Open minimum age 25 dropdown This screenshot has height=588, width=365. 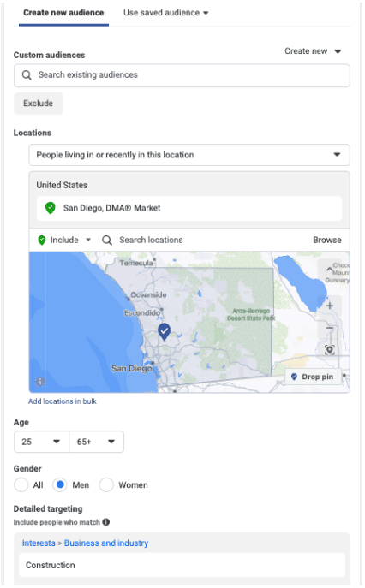[x=41, y=442]
